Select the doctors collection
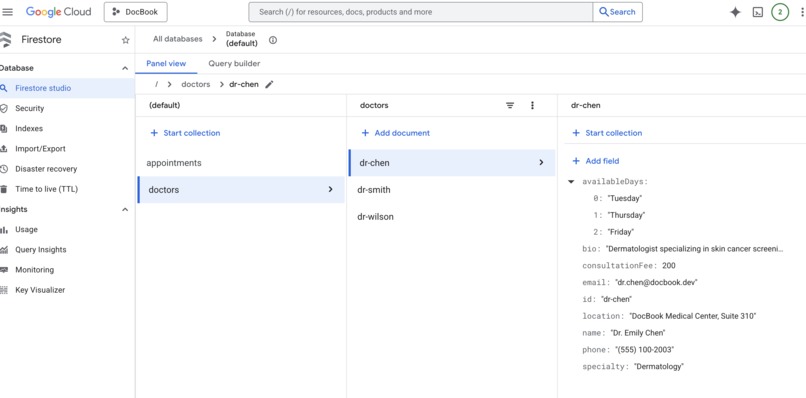This screenshot has width=806, height=398. click(241, 190)
